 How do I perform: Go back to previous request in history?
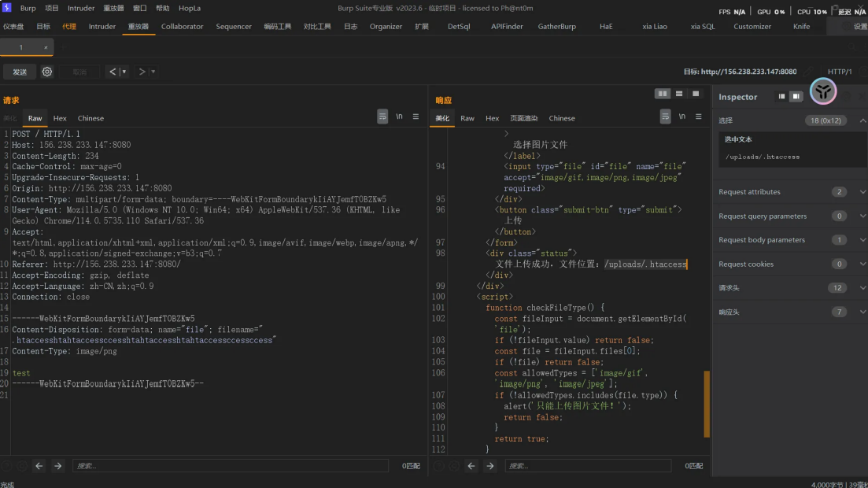(x=113, y=72)
